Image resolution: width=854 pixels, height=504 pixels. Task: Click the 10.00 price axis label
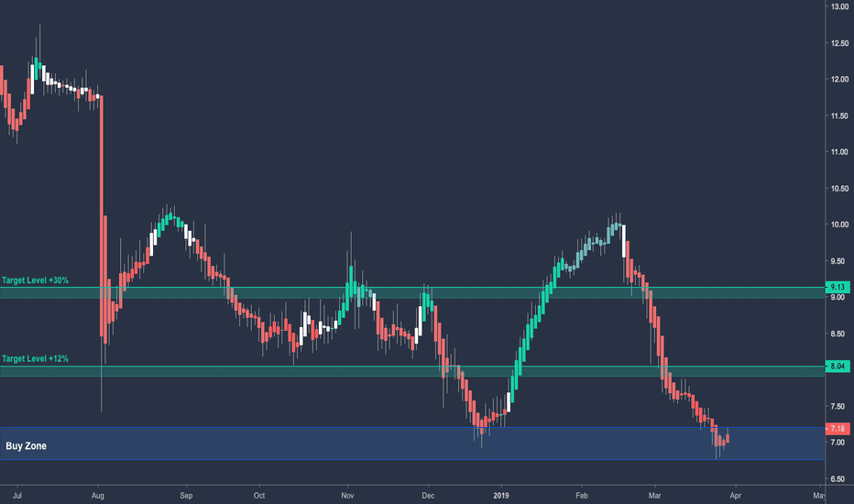[839, 225]
